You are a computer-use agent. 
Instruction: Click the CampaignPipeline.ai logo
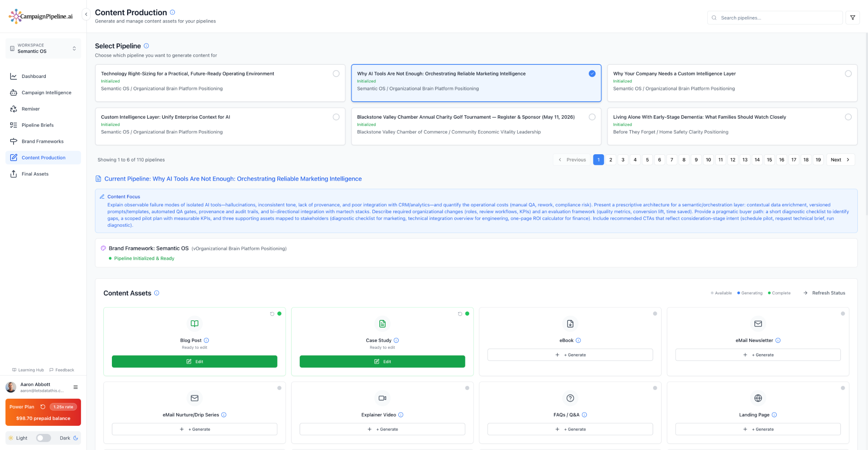pos(41,17)
